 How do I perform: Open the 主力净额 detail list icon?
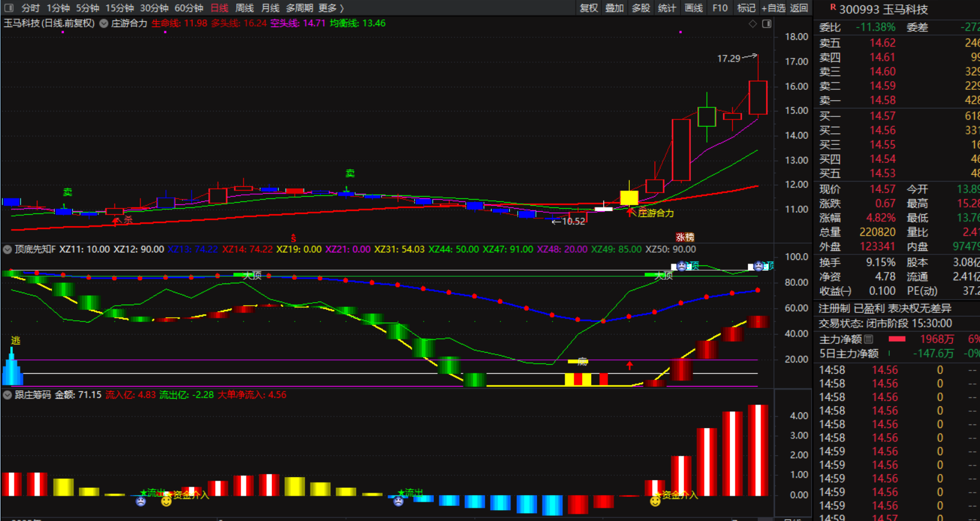click(868, 339)
